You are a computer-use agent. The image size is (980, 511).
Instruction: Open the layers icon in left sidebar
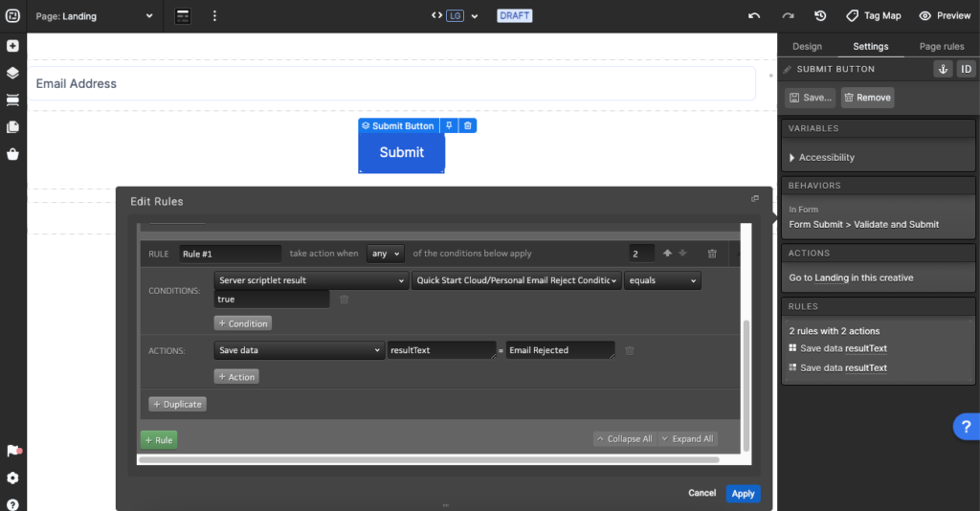tap(12, 73)
